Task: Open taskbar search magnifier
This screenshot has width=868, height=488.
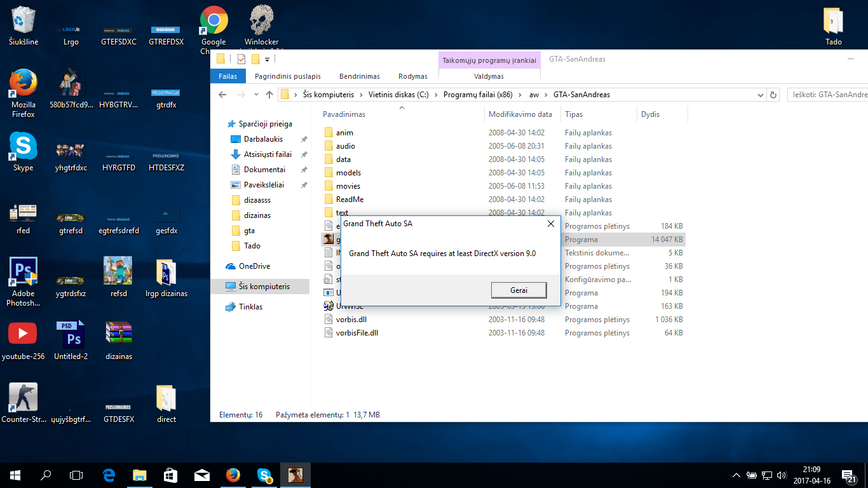Action: (x=46, y=475)
